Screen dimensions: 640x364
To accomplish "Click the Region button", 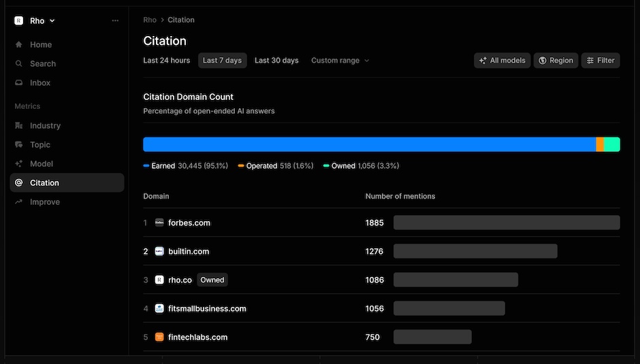I will click(556, 61).
